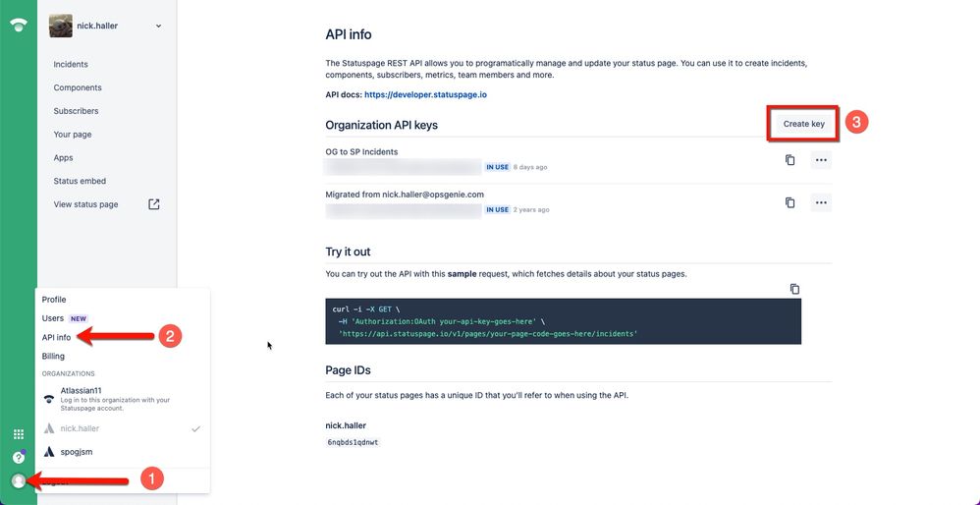Click the sample curl code block
The height and width of the screenshot is (505, 980).
point(563,321)
